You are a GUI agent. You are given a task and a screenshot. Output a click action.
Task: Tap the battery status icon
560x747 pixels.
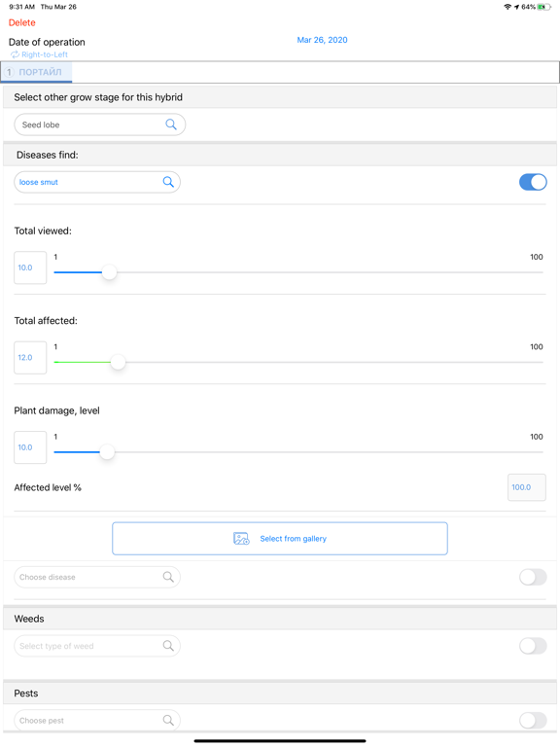(x=543, y=7)
